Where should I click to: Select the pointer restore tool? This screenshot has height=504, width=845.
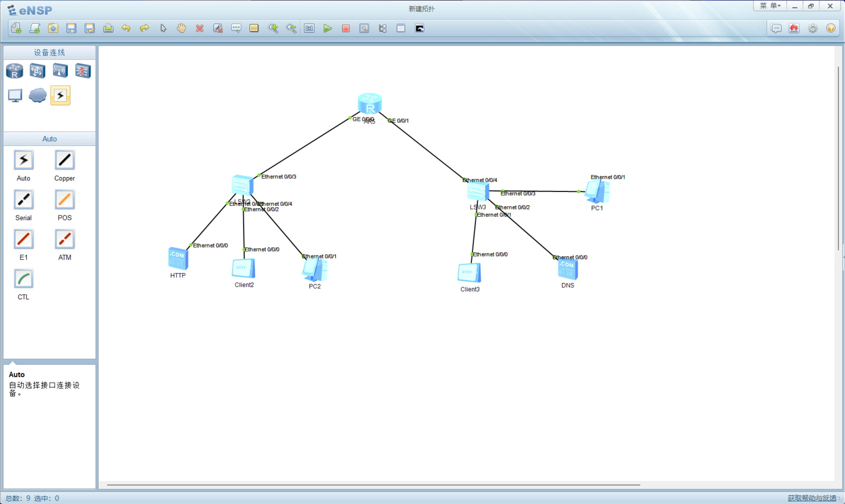(163, 28)
